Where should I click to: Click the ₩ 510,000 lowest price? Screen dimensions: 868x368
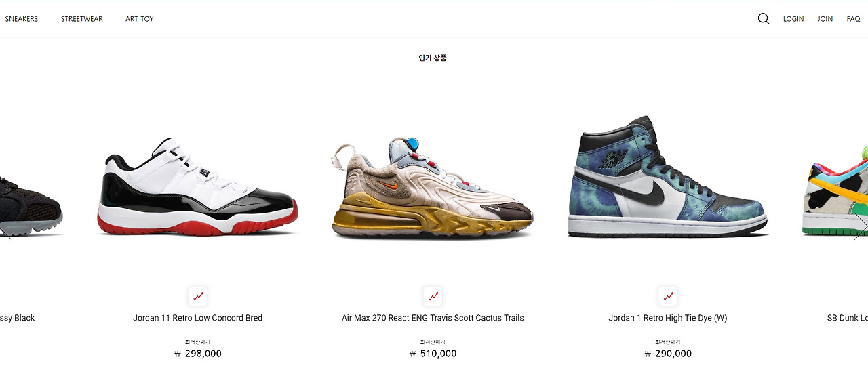click(x=433, y=354)
